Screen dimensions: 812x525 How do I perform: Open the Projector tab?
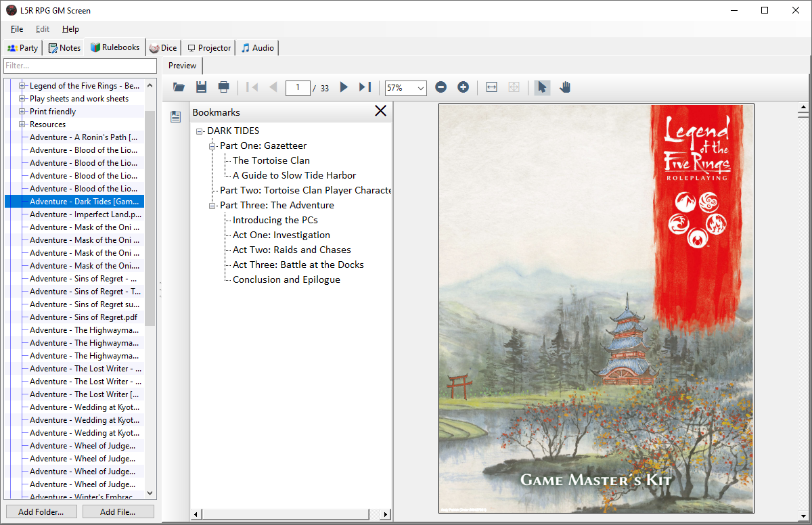tap(209, 48)
